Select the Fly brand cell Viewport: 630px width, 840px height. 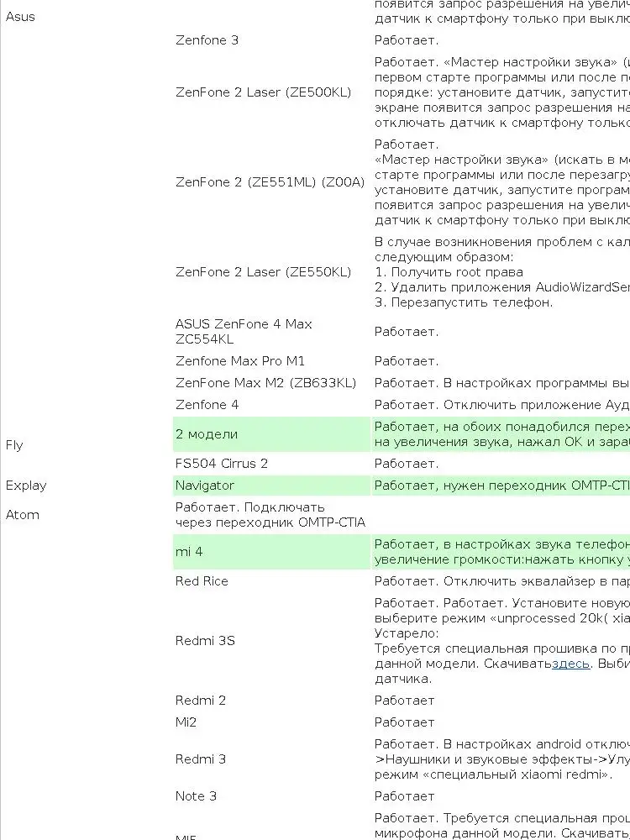(x=14, y=445)
